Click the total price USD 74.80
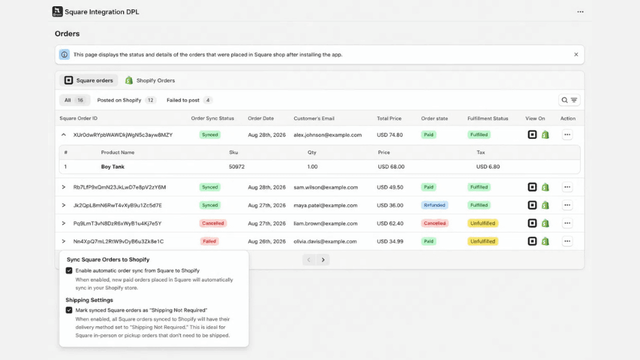Image resolution: width=640 pixels, height=360 pixels. [390, 135]
